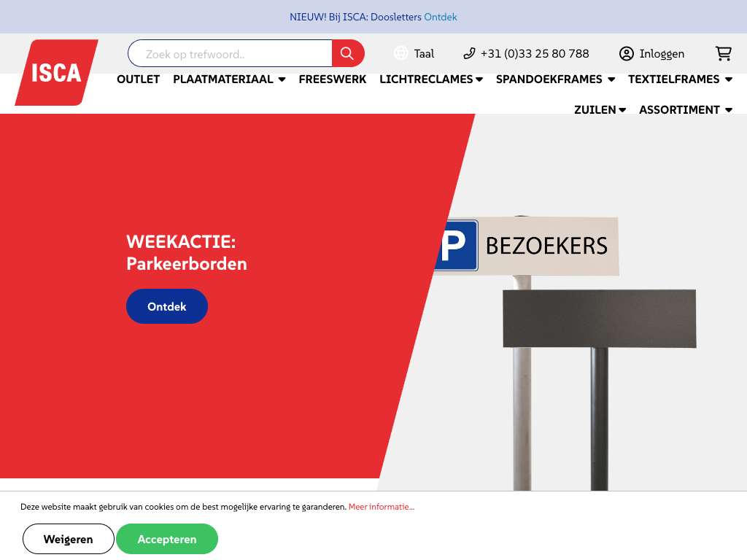Expand the Spandoekframes dropdown arrow
The image size is (747, 560).
tap(611, 79)
